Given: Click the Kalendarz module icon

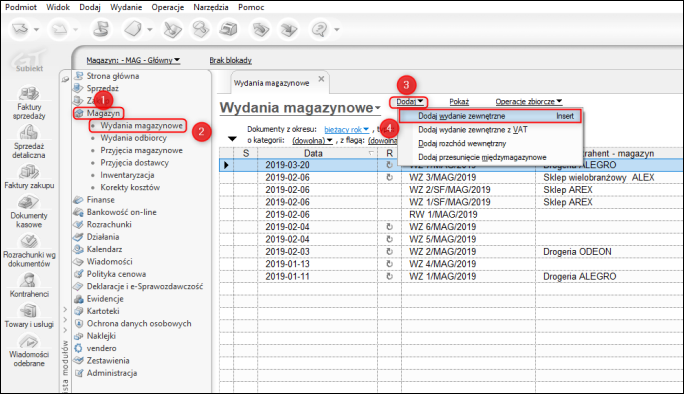Looking at the screenshot, I should tap(79, 249).
